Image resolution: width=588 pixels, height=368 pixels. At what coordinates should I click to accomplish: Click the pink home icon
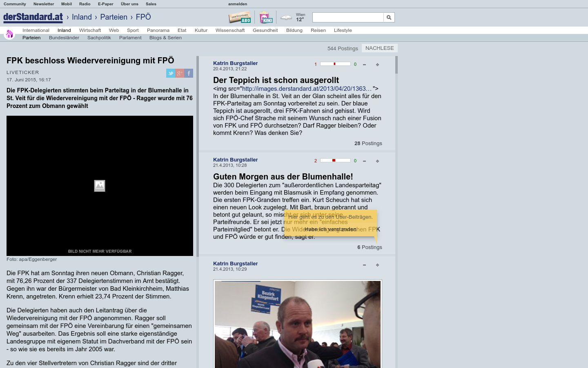[x=9, y=34]
